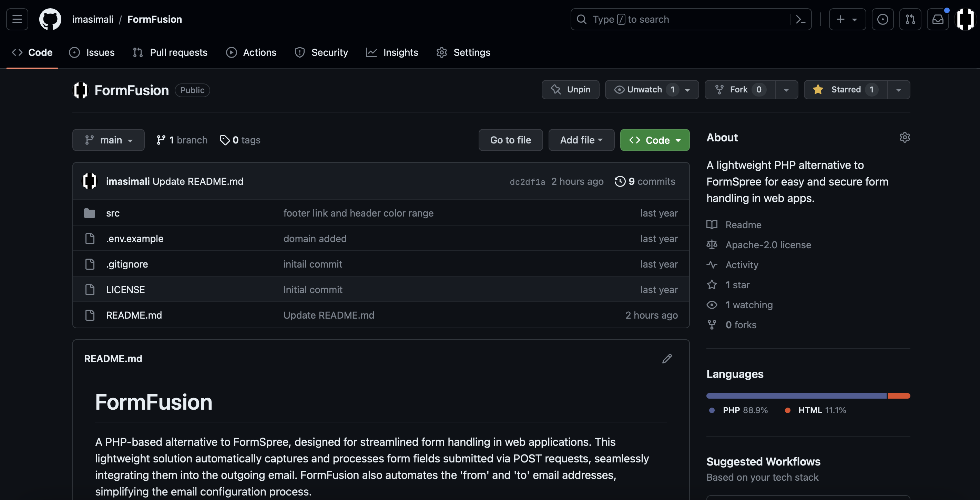Open the create new plus dropdown
The height and width of the screenshot is (500, 980).
847,19
